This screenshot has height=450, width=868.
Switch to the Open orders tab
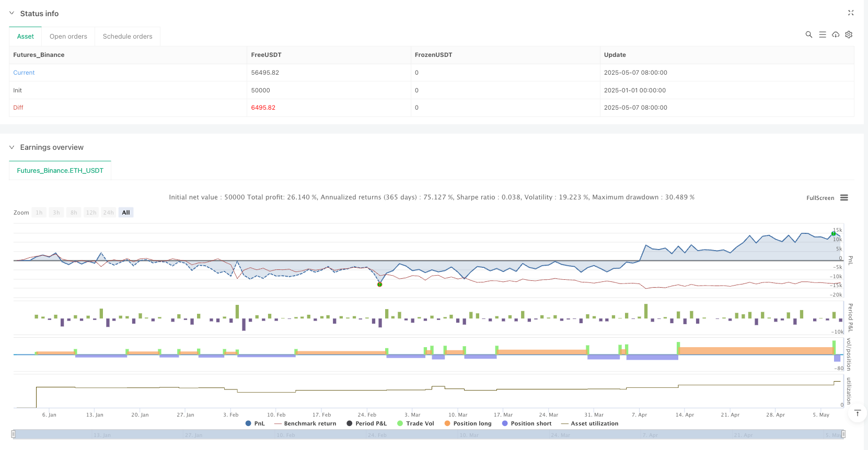68,37
